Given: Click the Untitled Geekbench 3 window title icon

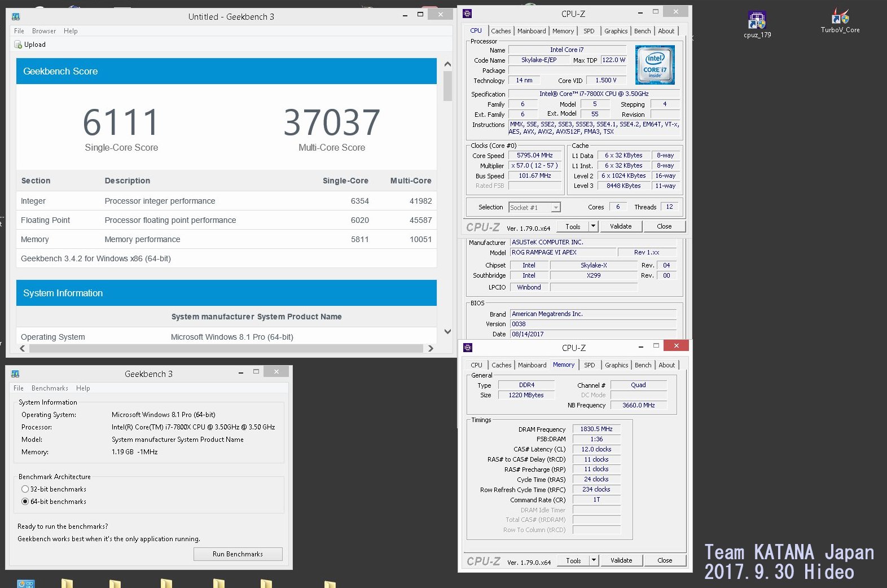Looking at the screenshot, I should (x=16, y=17).
